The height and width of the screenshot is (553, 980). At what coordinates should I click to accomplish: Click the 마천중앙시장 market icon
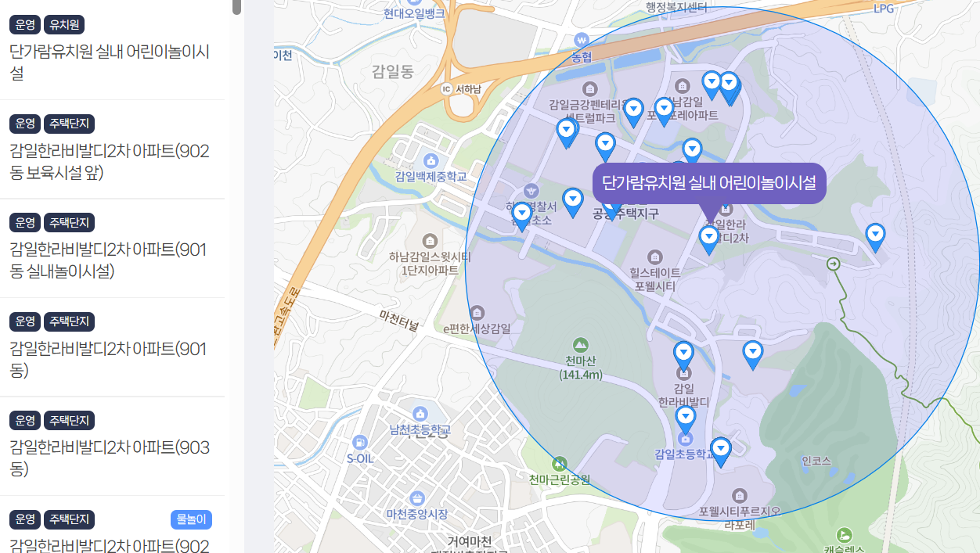click(417, 497)
